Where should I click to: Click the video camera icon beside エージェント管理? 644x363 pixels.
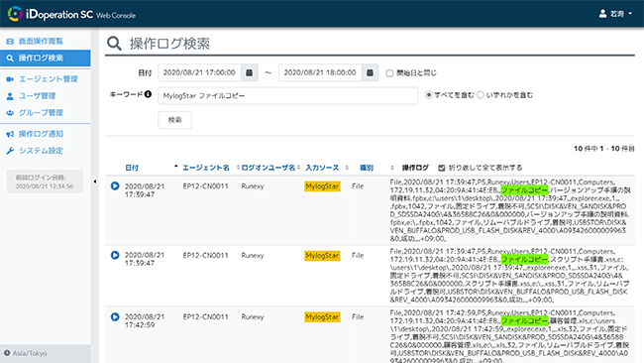(x=10, y=79)
